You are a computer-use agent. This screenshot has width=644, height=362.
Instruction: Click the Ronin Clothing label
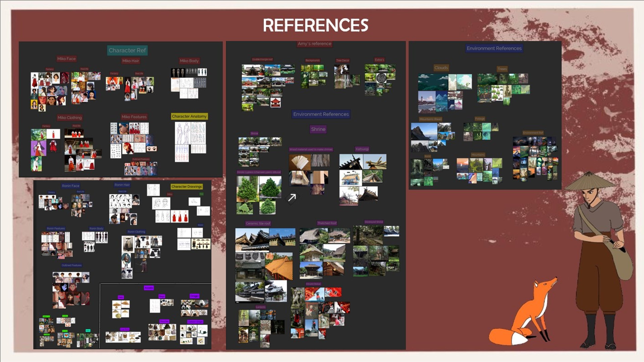click(136, 232)
